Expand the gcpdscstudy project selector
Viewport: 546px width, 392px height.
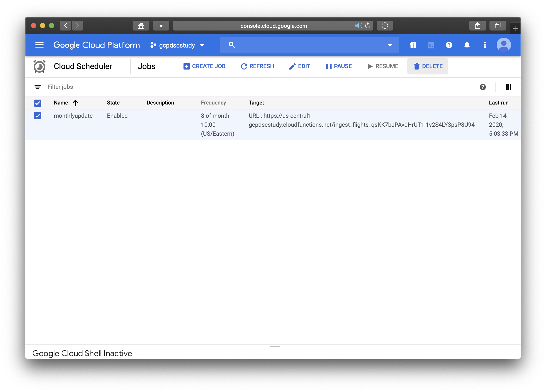(x=177, y=45)
